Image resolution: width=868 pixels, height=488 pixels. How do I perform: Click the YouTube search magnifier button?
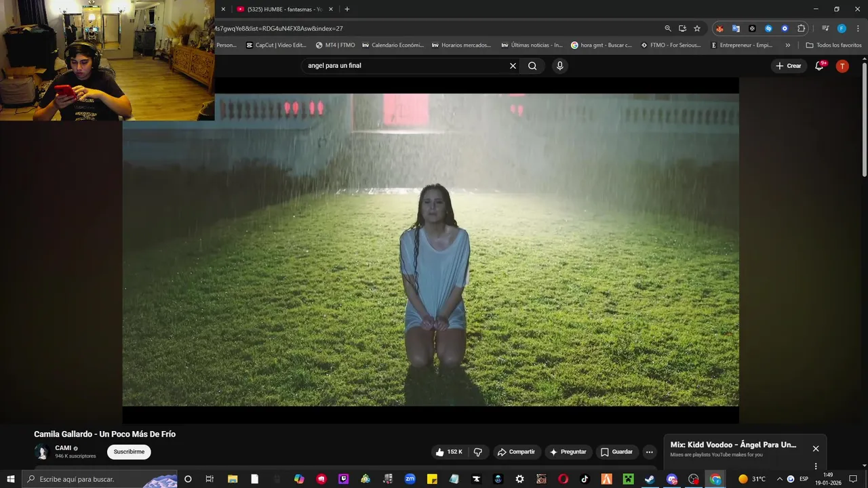click(x=532, y=66)
